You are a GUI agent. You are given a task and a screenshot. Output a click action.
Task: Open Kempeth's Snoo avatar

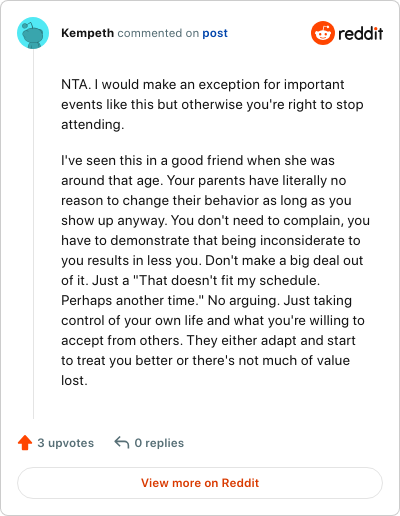[33, 33]
